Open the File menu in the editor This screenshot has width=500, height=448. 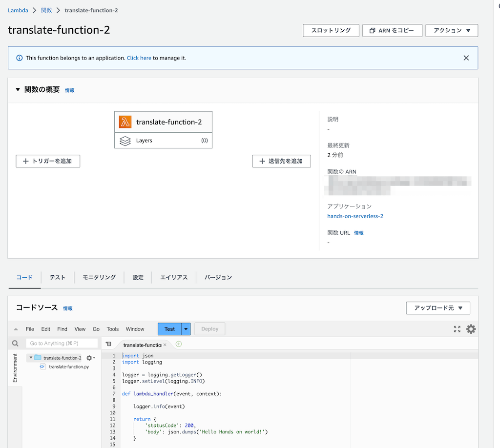tap(30, 329)
